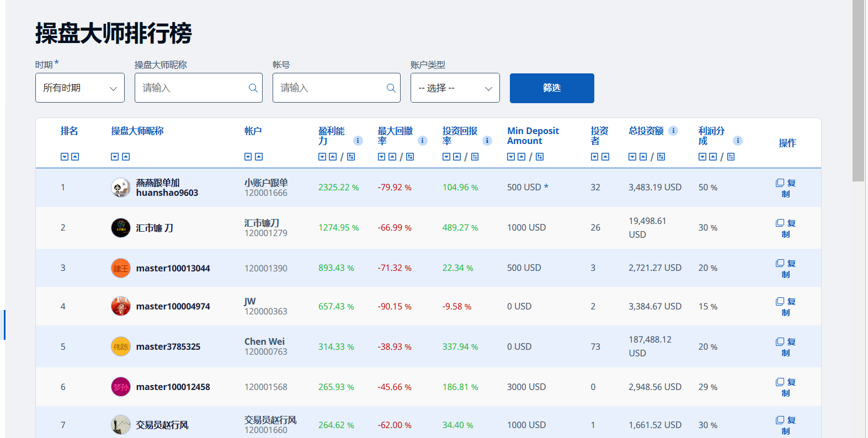Viewport: 868px width, 438px height.
Task: Click avatar of master100004974
Action: [x=121, y=306]
